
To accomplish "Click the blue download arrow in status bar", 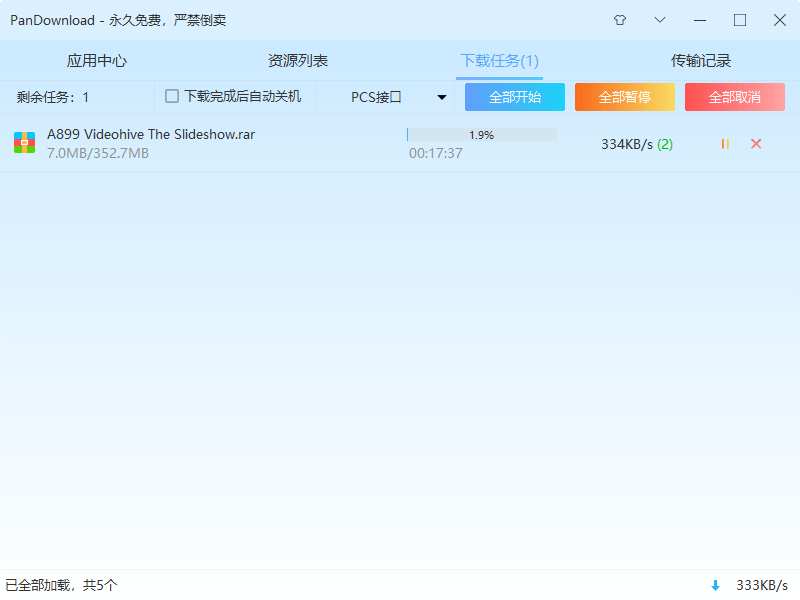I will (715, 585).
